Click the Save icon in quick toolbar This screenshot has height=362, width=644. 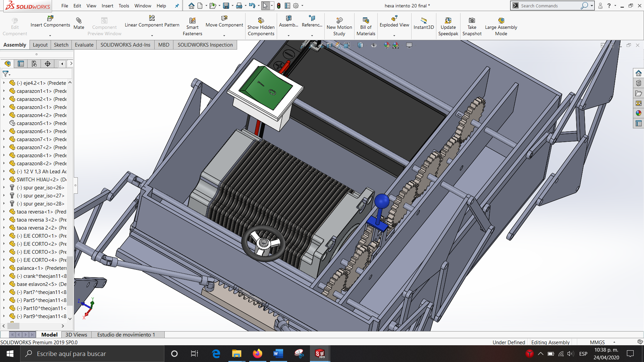[x=226, y=6]
